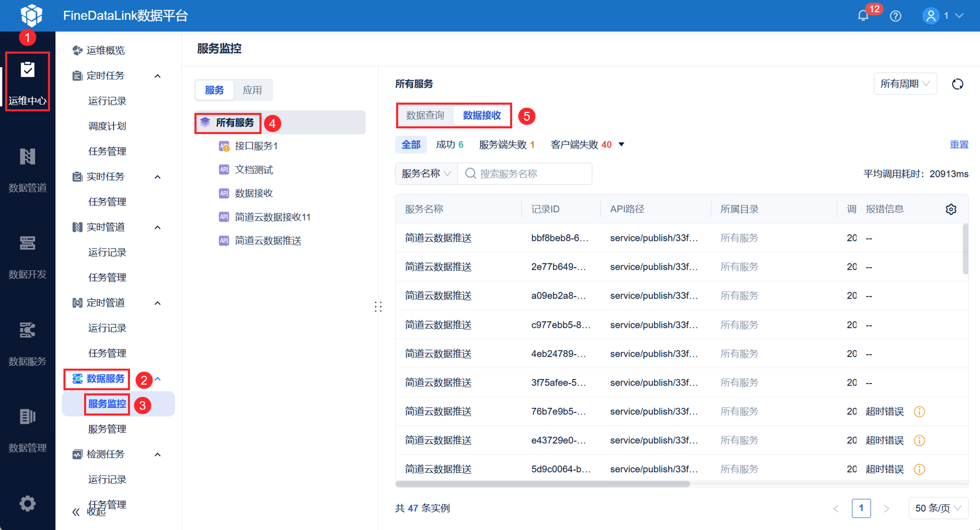Open the 所有周期 dropdown
Screen dimensions: 980x530
905,84
